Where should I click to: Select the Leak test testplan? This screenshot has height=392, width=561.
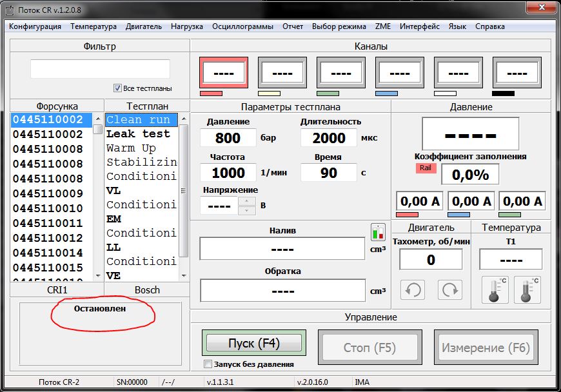pos(138,134)
